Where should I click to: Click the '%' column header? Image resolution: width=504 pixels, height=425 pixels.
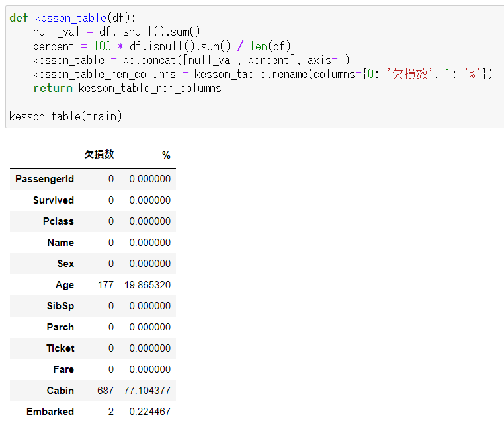[166, 155]
